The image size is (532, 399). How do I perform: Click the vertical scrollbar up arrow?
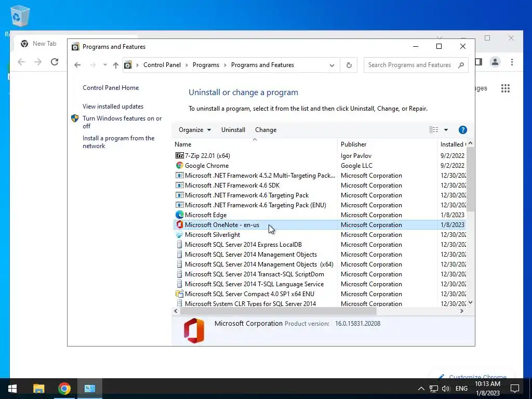pos(470,143)
